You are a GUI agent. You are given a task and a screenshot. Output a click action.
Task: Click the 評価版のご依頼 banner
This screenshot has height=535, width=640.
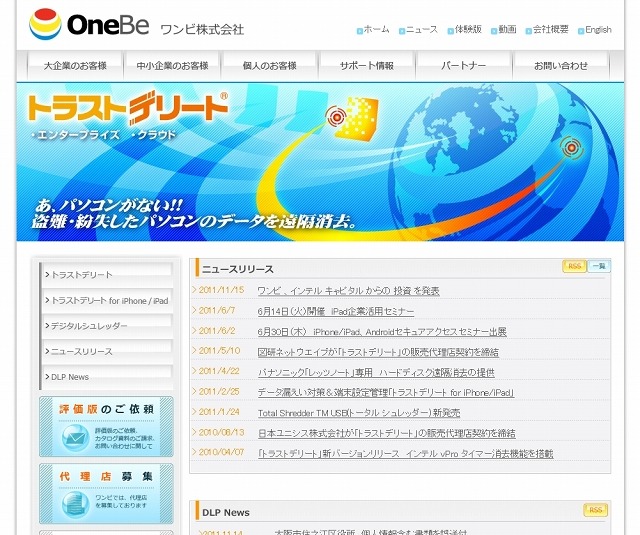pyautogui.click(x=106, y=426)
